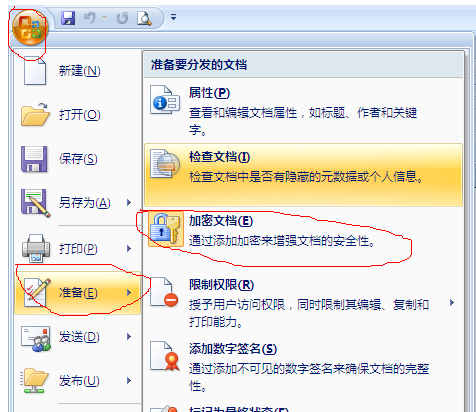Click the Save floppy icon in quick access toolbar

point(68,18)
